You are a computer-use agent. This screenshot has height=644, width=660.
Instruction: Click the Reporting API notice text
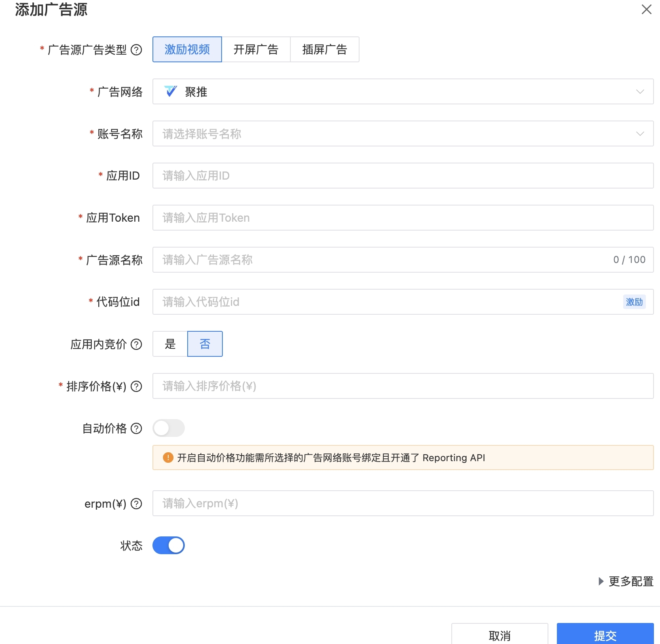(x=331, y=458)
